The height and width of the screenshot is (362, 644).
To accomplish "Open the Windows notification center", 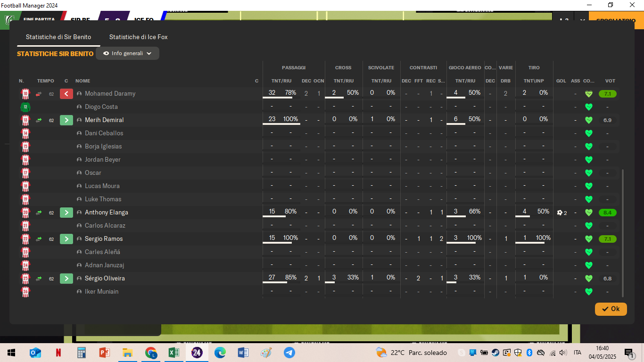I will [629, 353].
